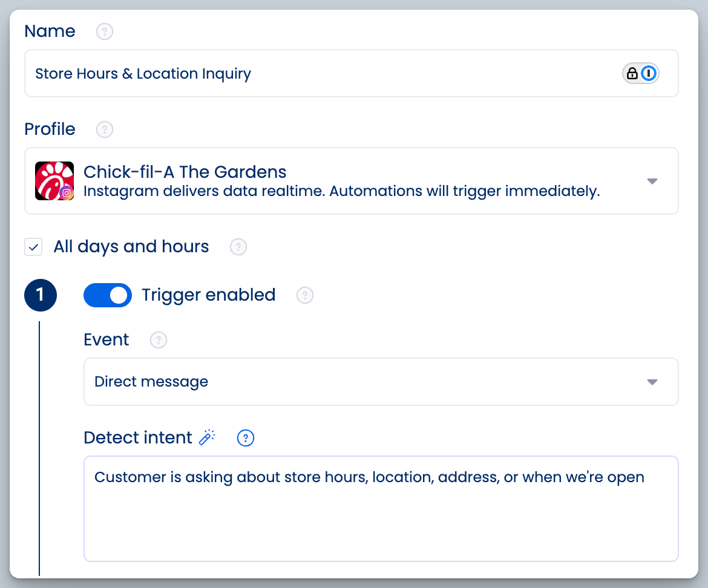Click inside the Detect intent text area
The width and height of the screenshot is (708, 588).
point(363,508)
